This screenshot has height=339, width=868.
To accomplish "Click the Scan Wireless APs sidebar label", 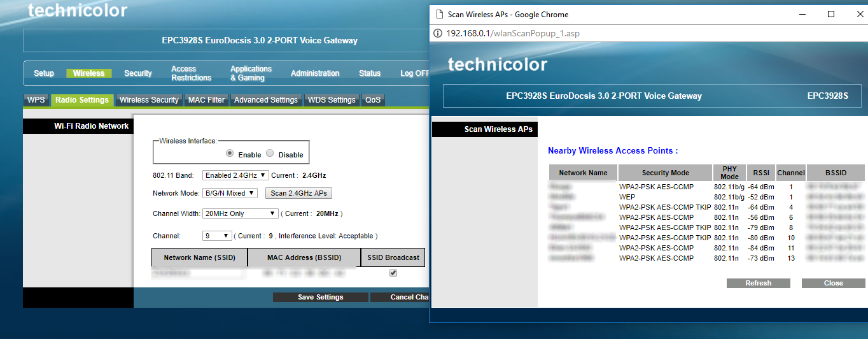I will click(498, 129).
